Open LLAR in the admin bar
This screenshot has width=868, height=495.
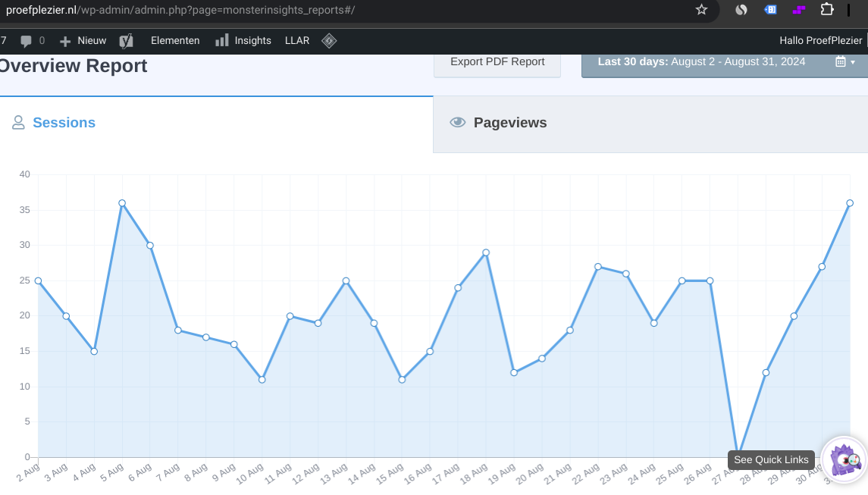point(296,40)
